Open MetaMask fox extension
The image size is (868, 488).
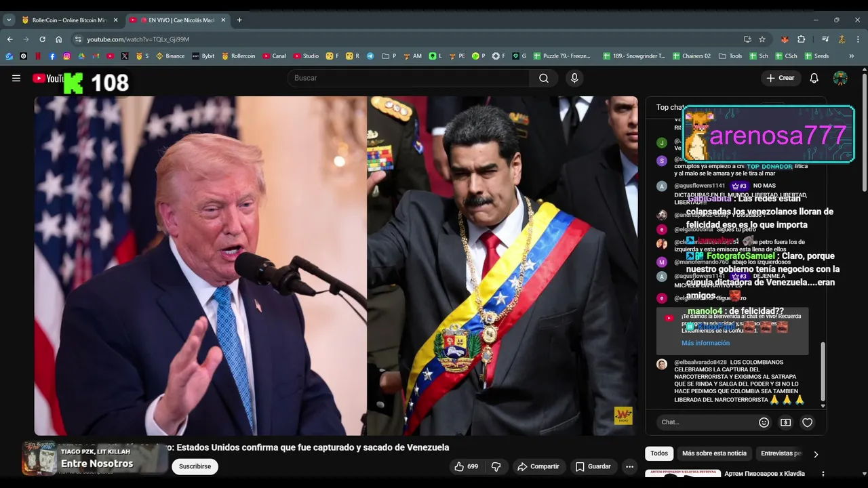[x=785, y=39]
